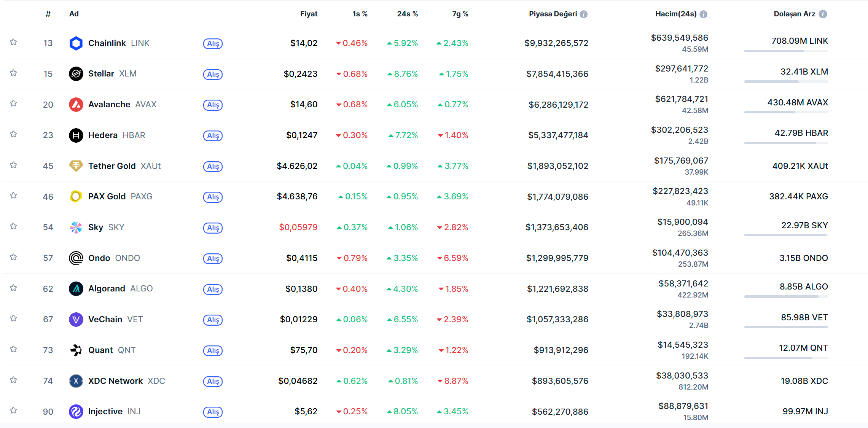The height and width of the screenshot is (428, 868).
Task: Sort by the 24s % column
Action: (x=407, y=14)
